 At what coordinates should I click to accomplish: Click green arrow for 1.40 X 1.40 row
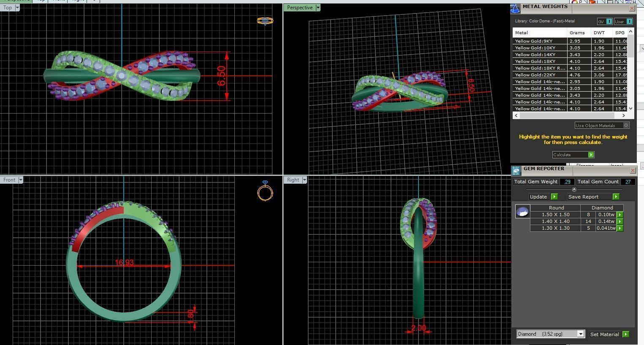(x=620, y=221)
